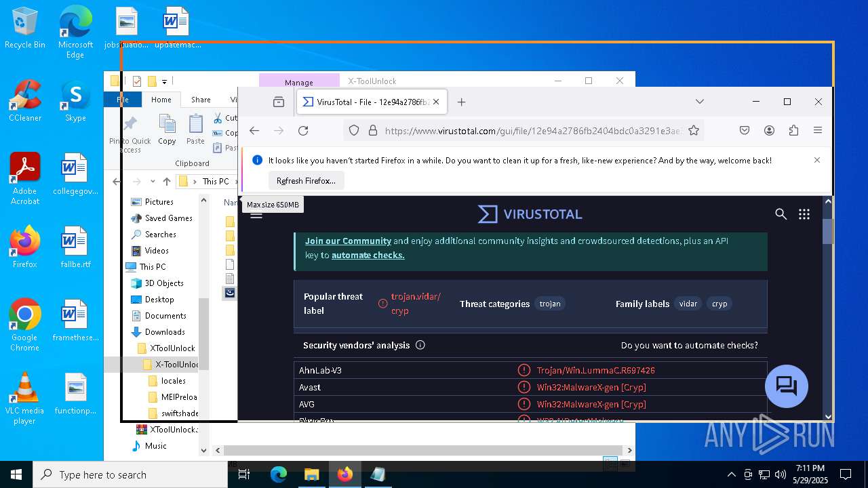Show Security vendors' analysis info icon
The height and width of the screenshot is (488, 868).
(420, 345)
